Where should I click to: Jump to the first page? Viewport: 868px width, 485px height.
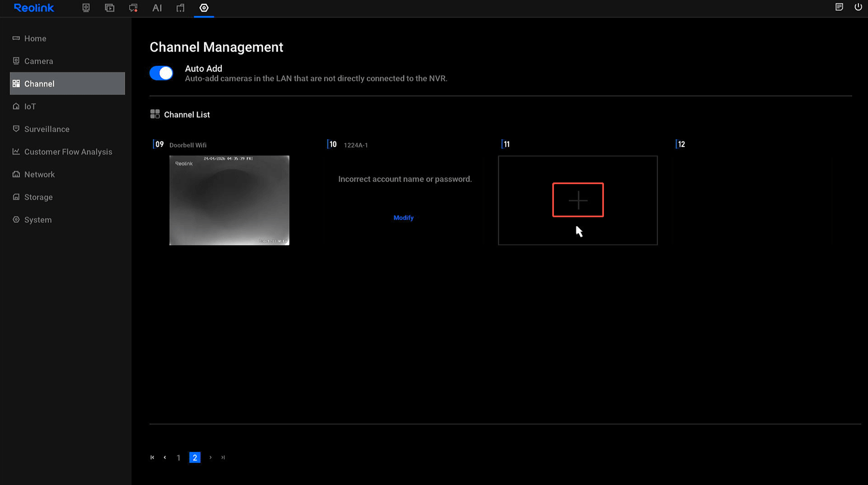pos(152,457)
